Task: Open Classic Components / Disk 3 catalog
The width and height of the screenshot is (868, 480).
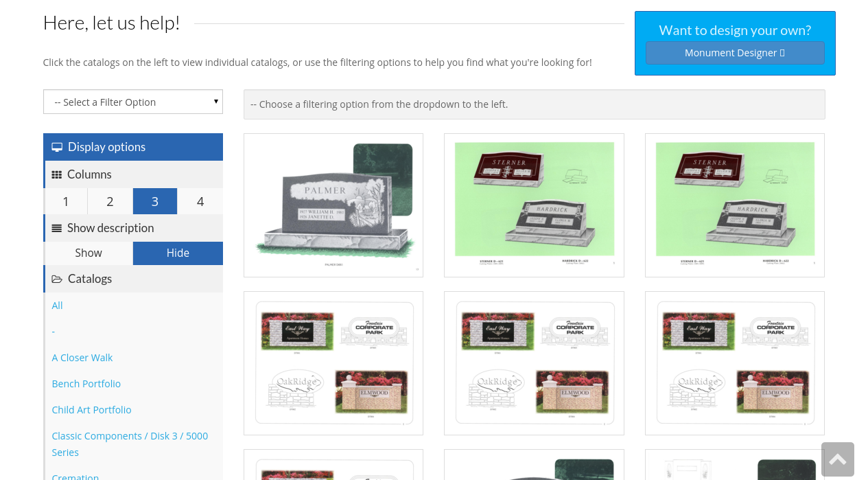Action: pyautogui.click(x=130, y=444)
